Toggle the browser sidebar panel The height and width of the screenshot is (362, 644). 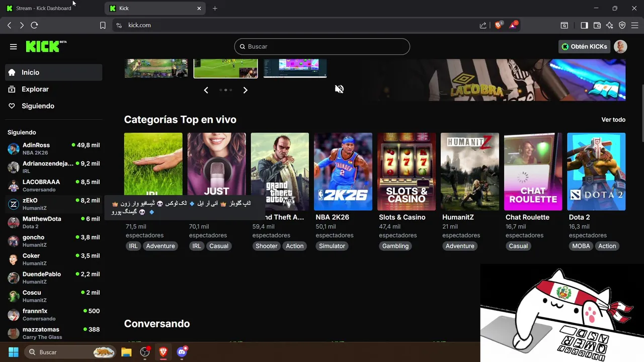584,25
